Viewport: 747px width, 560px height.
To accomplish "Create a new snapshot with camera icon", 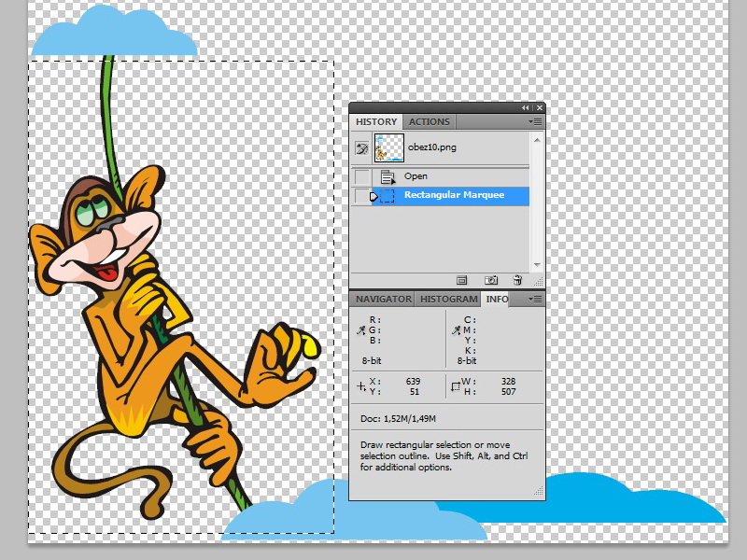I will pyautogui.click(x=491, y=280).
